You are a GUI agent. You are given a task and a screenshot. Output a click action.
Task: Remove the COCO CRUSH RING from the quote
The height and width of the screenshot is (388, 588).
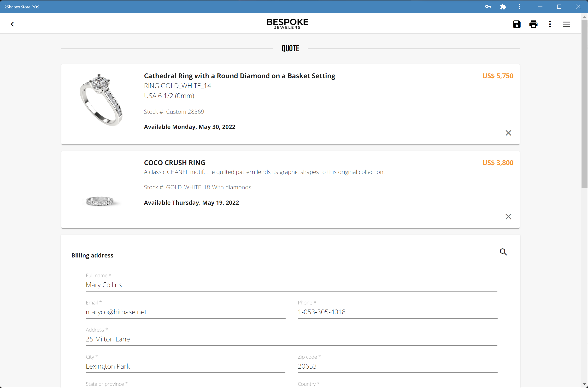[508, 216]
